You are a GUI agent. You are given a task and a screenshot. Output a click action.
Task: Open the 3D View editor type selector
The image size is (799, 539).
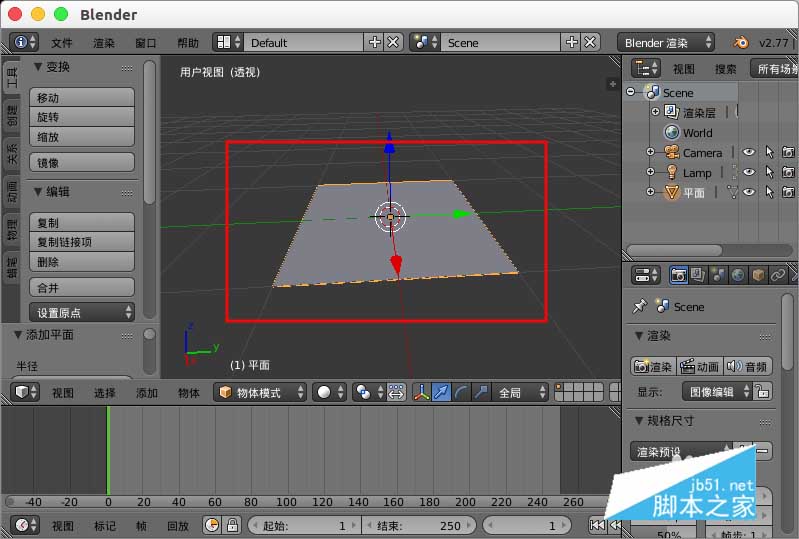coord(25,392)
